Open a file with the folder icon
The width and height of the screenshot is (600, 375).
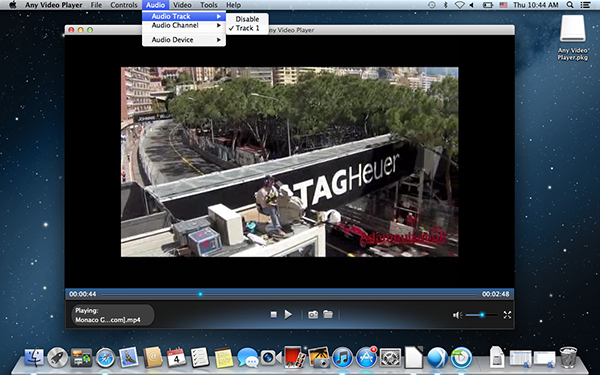click(x=328, y=314)
